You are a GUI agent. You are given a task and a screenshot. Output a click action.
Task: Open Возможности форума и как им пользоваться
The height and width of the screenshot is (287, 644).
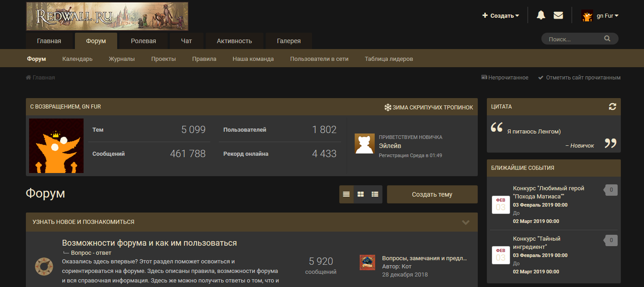click(x=149, y=243)
